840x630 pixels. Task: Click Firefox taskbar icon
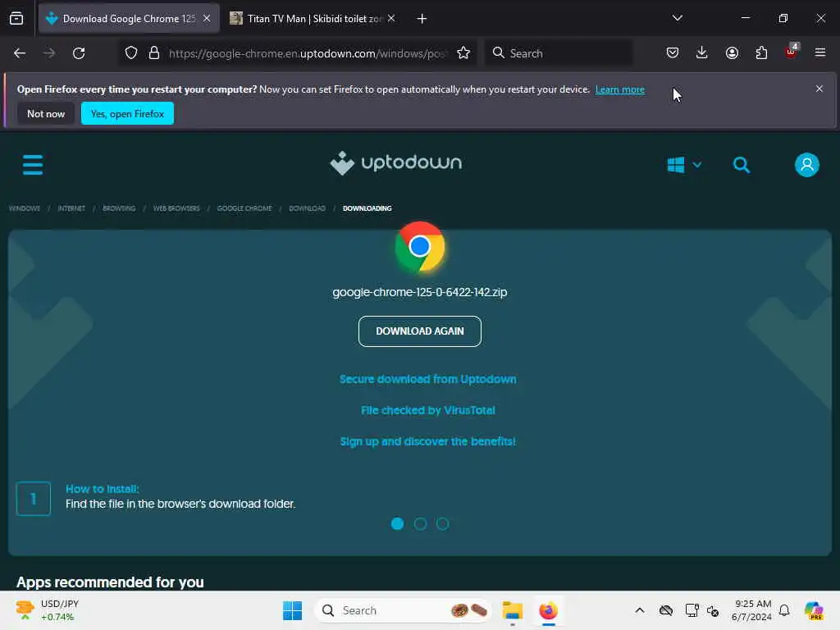click(549, 610)
